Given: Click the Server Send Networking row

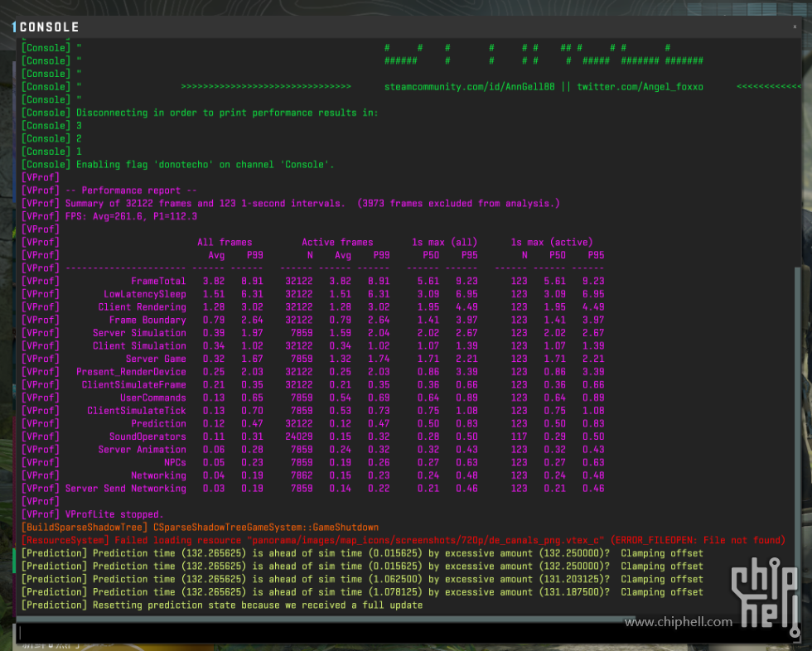Looking at the screenshot, I should [x=126, y=489].
